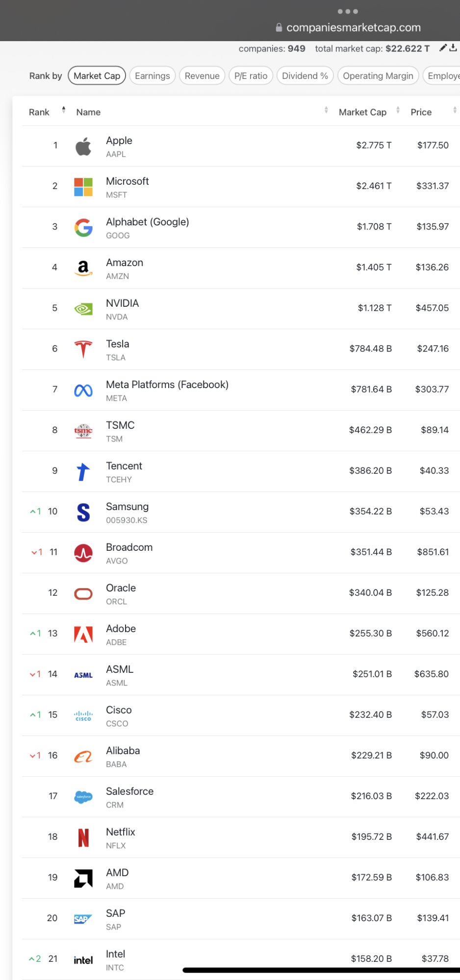The height and width of the screenshot is (980, 460).
Task: Switch ranking to Earnings
Action: point(152,76)
